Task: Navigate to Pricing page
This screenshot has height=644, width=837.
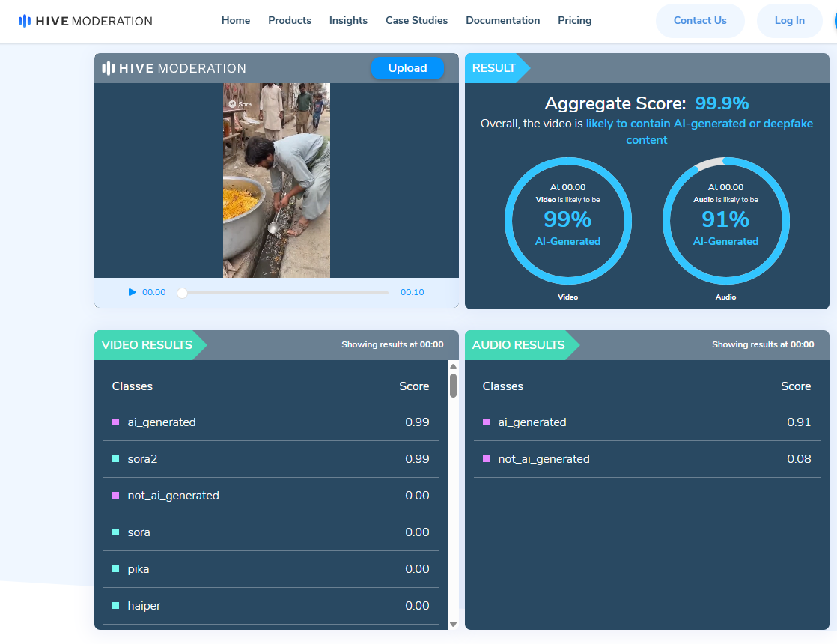Action: tap(574, 21)
